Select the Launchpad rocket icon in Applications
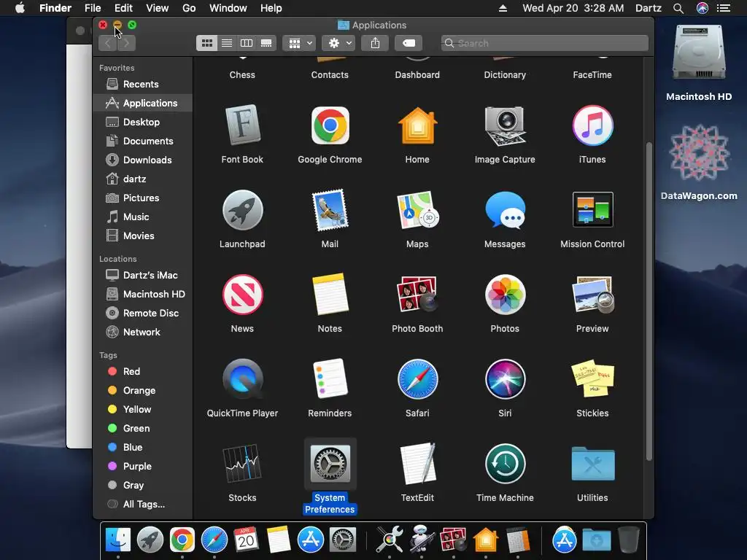The width and height of the screenshot is (747, 560). click(242, 210)
